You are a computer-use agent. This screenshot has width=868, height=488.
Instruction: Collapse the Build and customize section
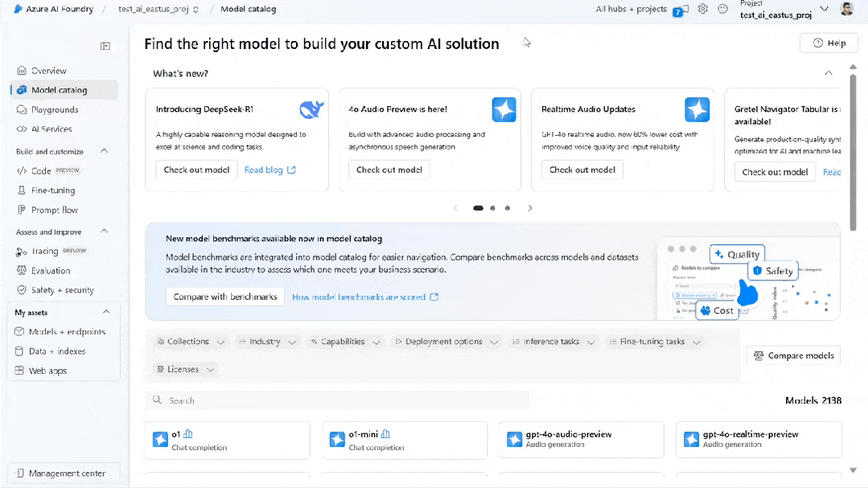(x=105, y=151)
